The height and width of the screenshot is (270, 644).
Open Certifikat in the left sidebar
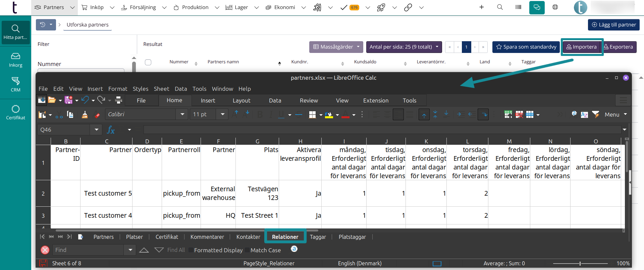(15, 112)
